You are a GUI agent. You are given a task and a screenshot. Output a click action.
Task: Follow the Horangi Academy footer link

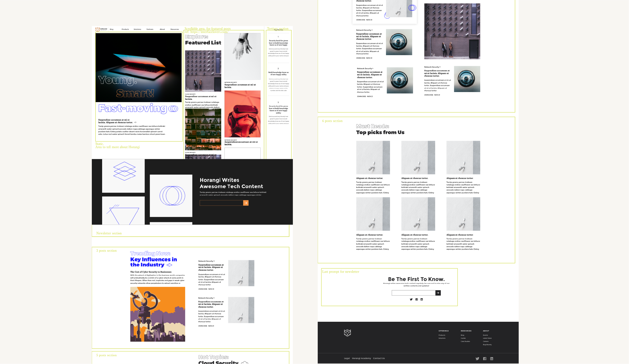point(361,358)
